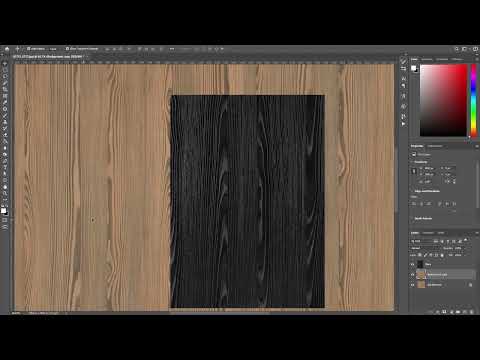Delete layer using the trash icon
This screenshot has height=360, width=480.
tap(471, 312)
